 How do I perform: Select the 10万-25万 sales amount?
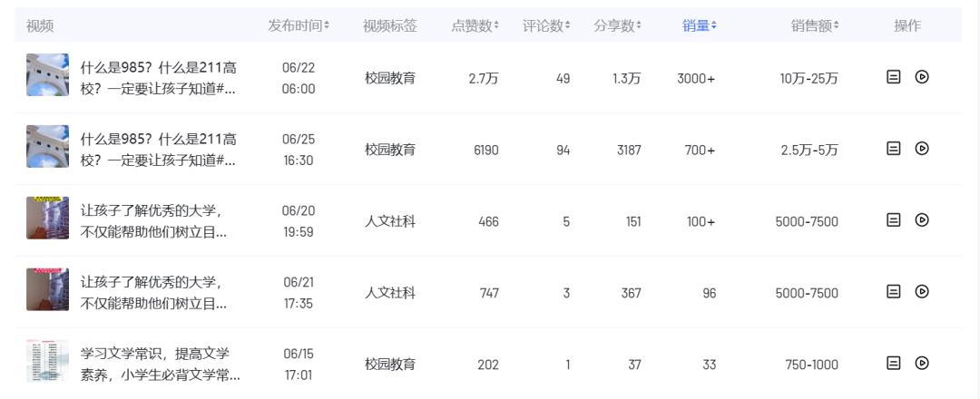(x=809, y=78)
